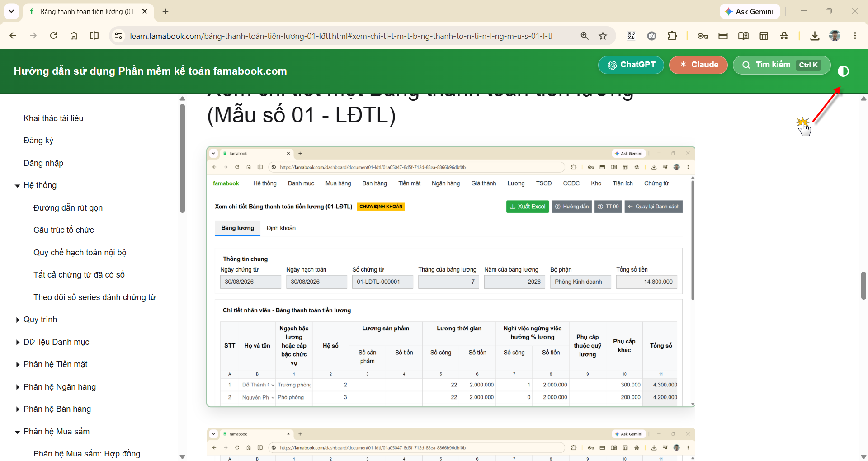Click the site title Hướng dẫn sử dụng

coord(150,71)
